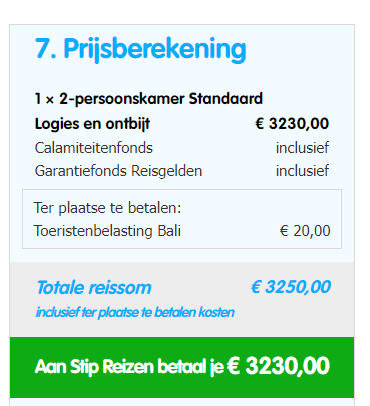Click the '7. Prijsberekening' heading
Viewport: 370px width, 406px height.
pyautogui.click(x=141, y=49)
